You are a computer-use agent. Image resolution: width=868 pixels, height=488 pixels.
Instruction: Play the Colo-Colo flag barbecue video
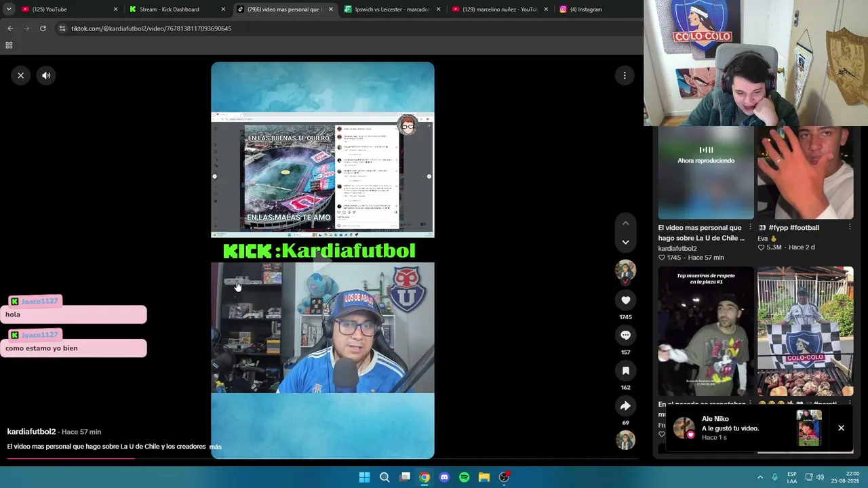806,331
